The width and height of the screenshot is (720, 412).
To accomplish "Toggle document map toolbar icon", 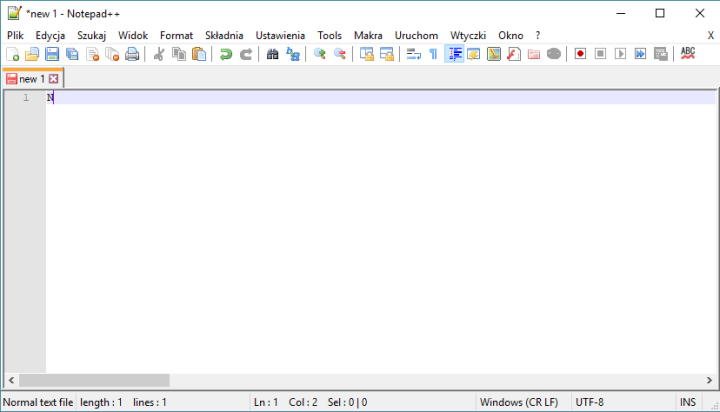I will pos(494,54).
